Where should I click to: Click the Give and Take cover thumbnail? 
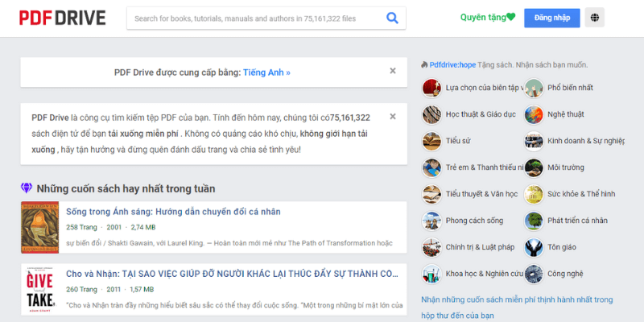pyautogui.click(x=39, y=290)
